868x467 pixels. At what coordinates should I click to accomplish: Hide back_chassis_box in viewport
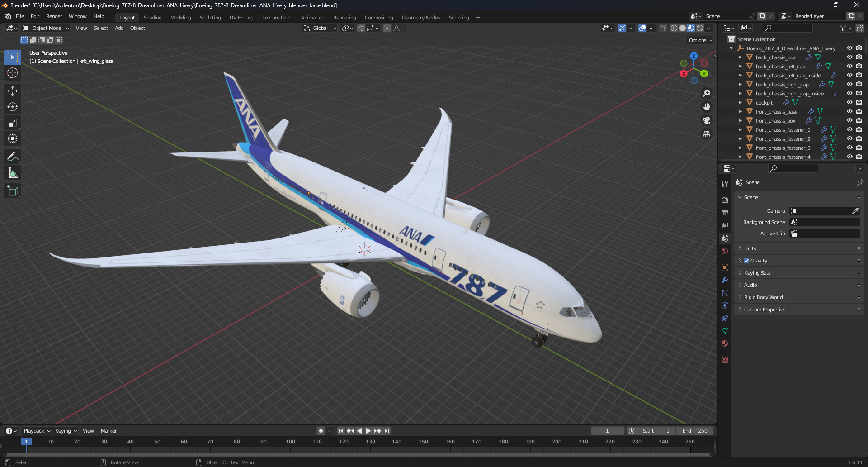pyautogui.click(x=849, y=57)
